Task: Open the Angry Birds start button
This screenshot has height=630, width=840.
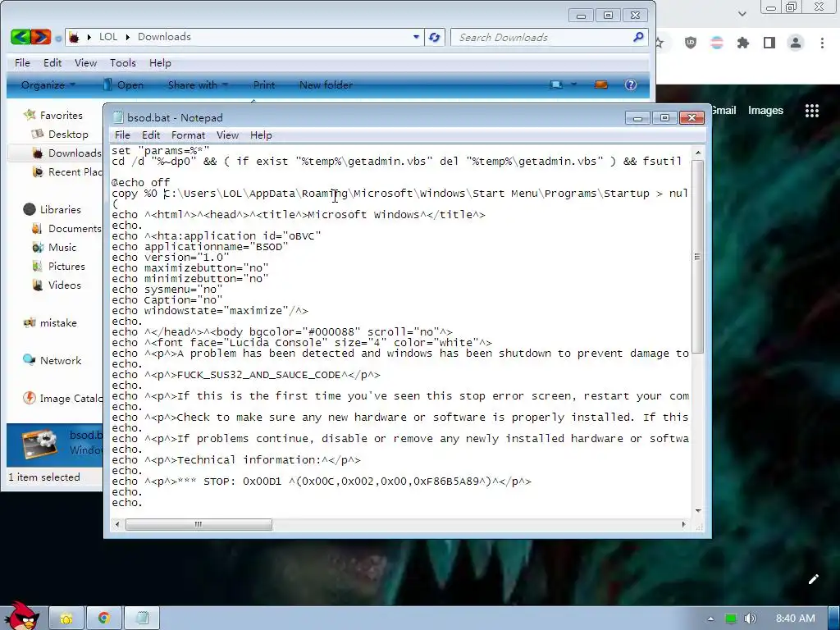Action: tap(21, 615)
